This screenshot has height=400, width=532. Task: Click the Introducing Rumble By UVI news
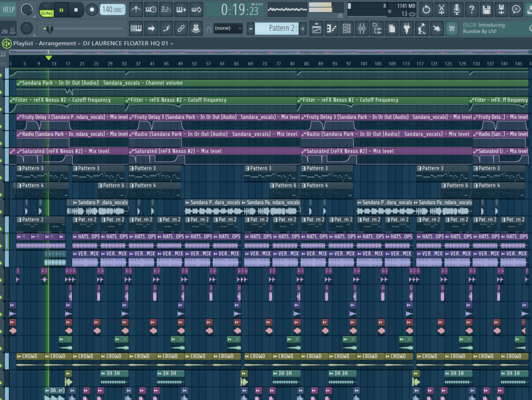pyautogui.click(x=495, y=28)
